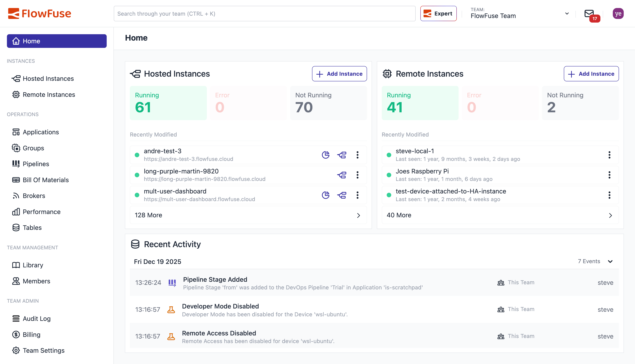This screenshot has height=364, width=635.
Task: Open actions menu for long-purple-martin-9820
Action: 358,175
